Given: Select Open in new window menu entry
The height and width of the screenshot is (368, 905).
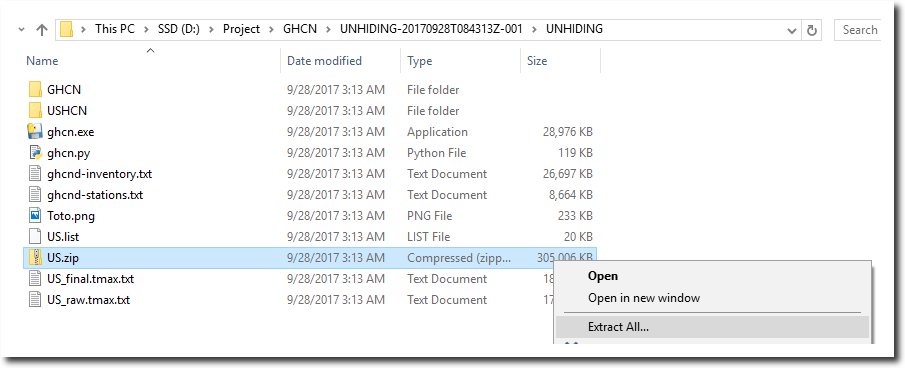Looking at the screenshot, I should pos(644,298).
